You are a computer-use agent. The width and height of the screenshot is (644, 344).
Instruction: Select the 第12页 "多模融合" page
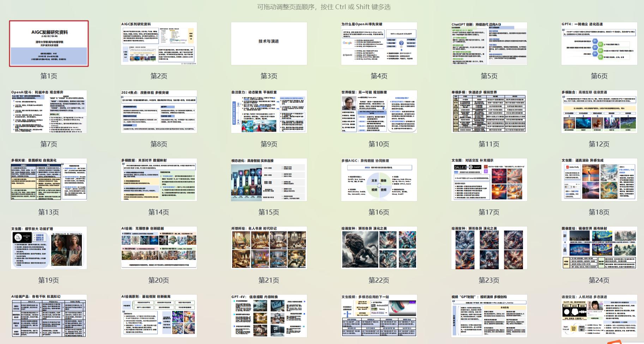coord(599,112)
